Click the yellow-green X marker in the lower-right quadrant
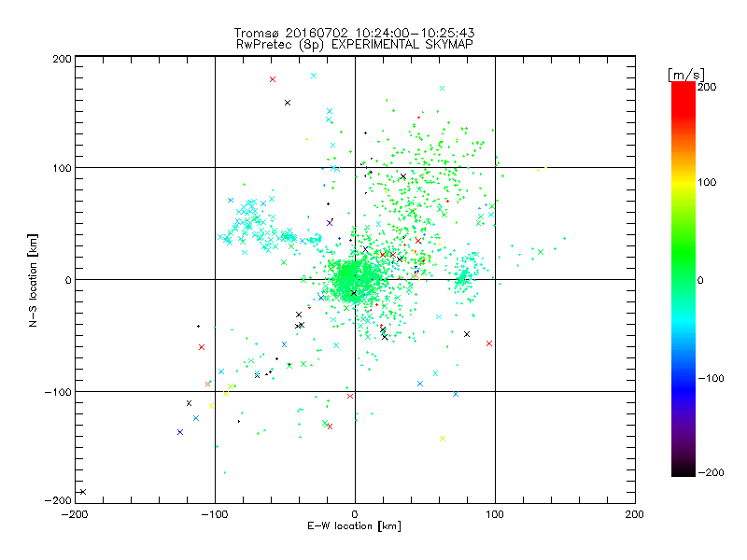This screenshot has width=747, height=560. 443,439
